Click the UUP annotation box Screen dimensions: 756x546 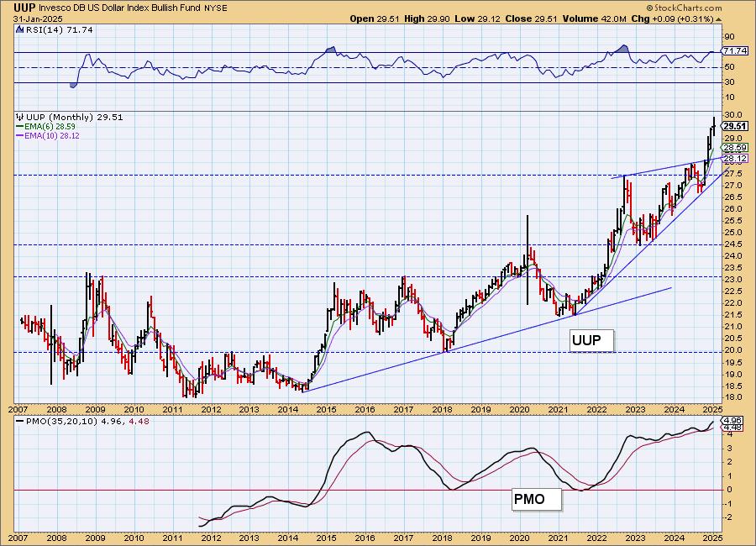[591, 340]
